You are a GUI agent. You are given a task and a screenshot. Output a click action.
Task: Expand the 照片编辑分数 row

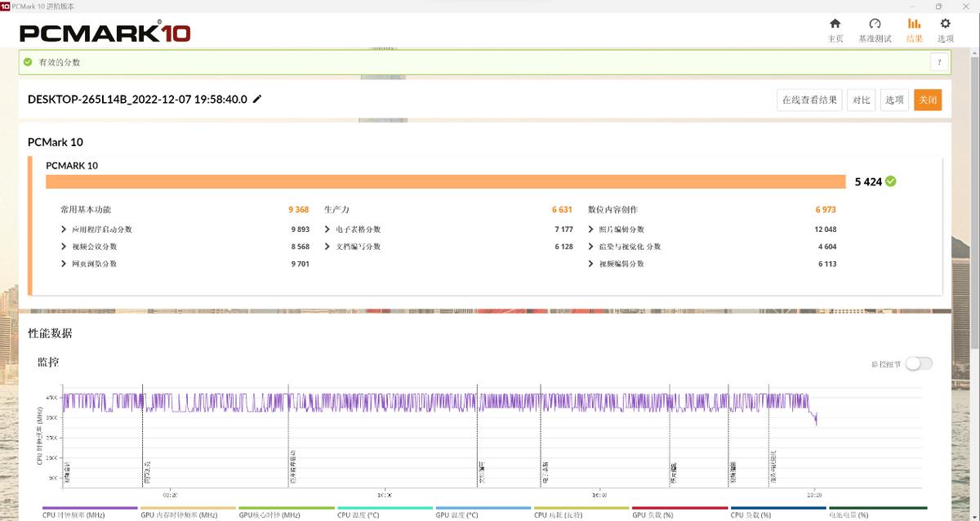(x=591, y=229)
